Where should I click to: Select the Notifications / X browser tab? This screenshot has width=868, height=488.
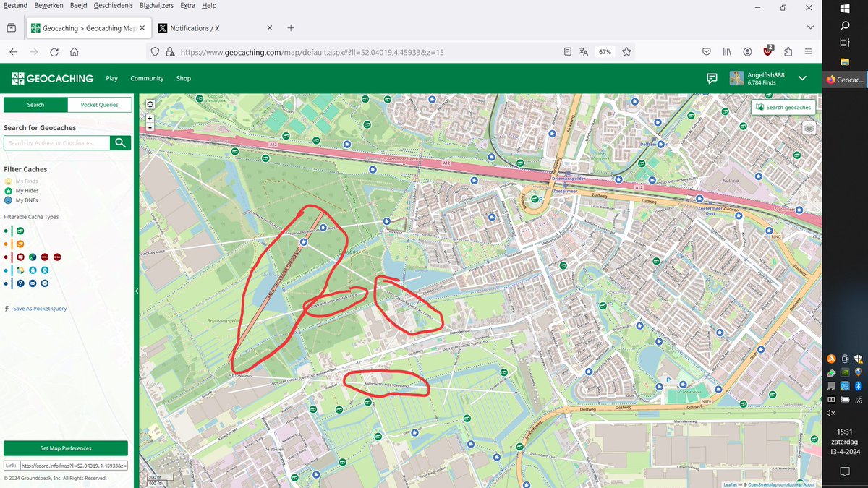215,28
